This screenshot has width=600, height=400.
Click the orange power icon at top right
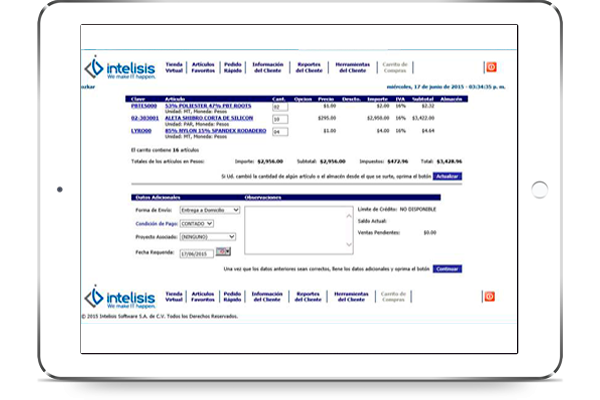point(490,67)
